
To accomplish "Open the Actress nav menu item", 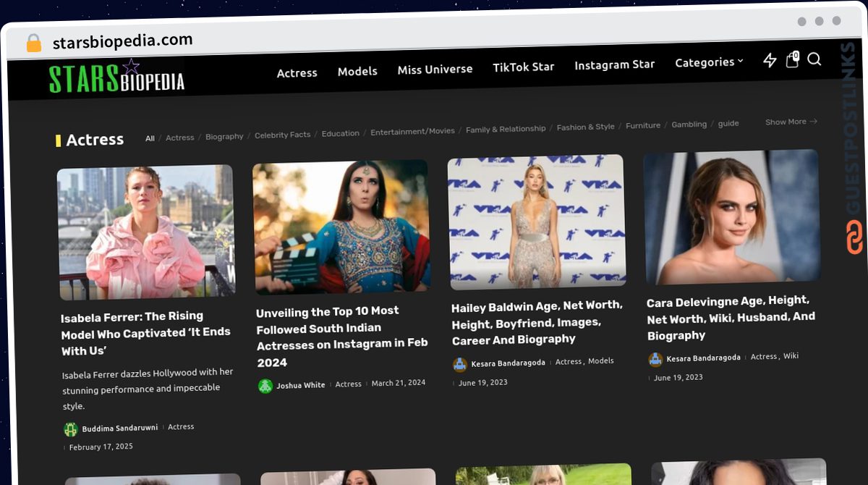I will [297, 73].
